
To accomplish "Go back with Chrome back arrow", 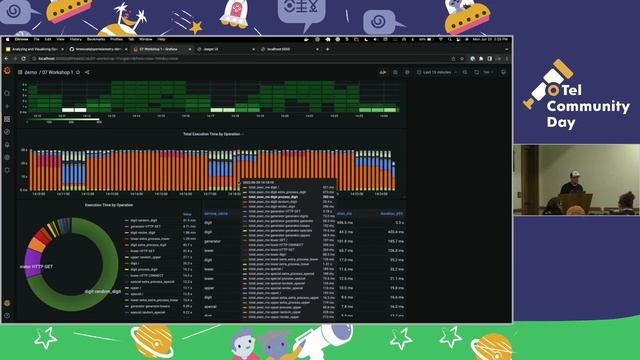I will (x=7, y=59).
